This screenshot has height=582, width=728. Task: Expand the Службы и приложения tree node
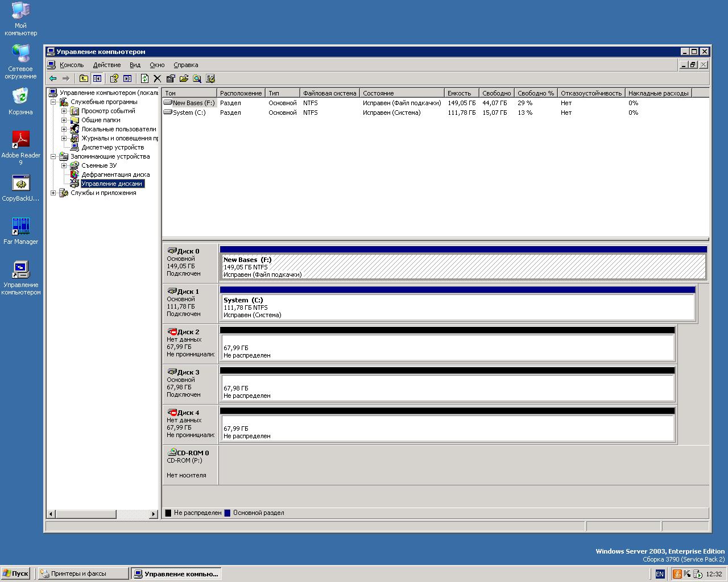(53, 193)
